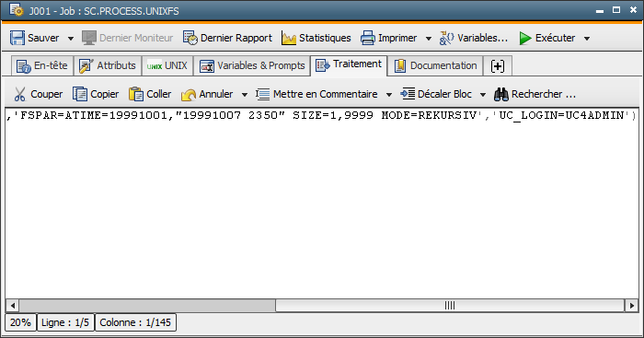This screenshot has width=644, height=338.
Task: Open the Documentation tab
Action: pyautogui.click(x=436, y=65)
